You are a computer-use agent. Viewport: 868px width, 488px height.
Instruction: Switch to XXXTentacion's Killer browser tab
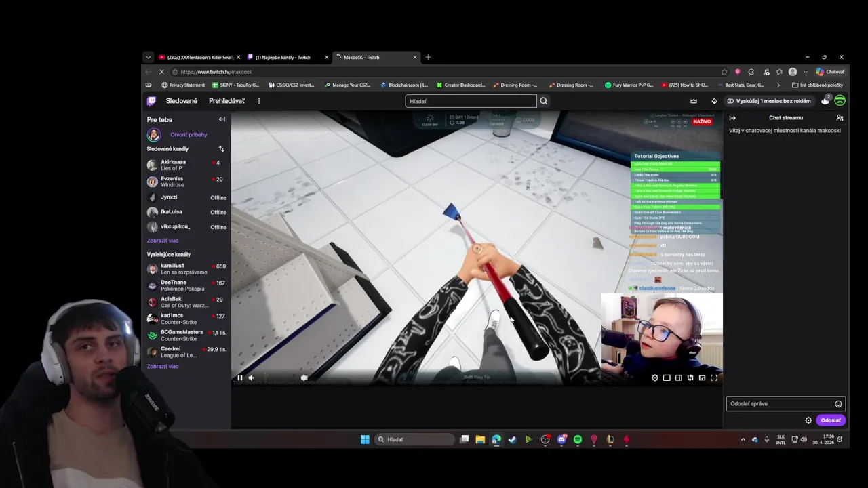pyautogui.click(x=199, y=58)
